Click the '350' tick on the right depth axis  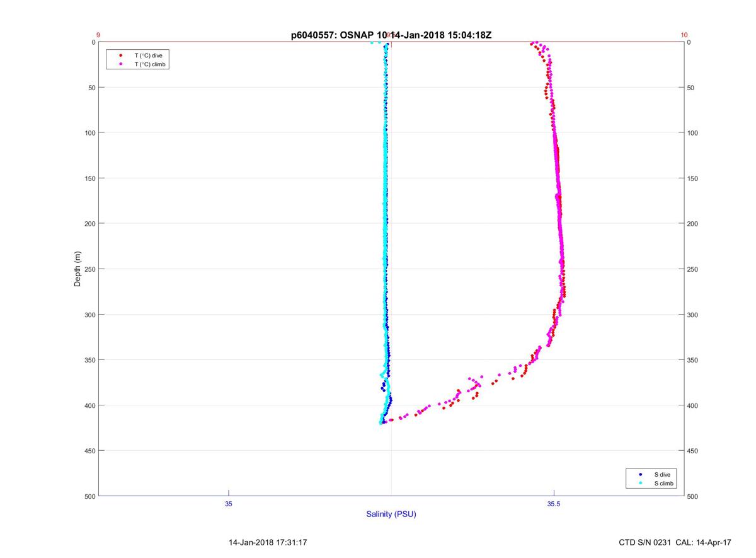point(693,360)
